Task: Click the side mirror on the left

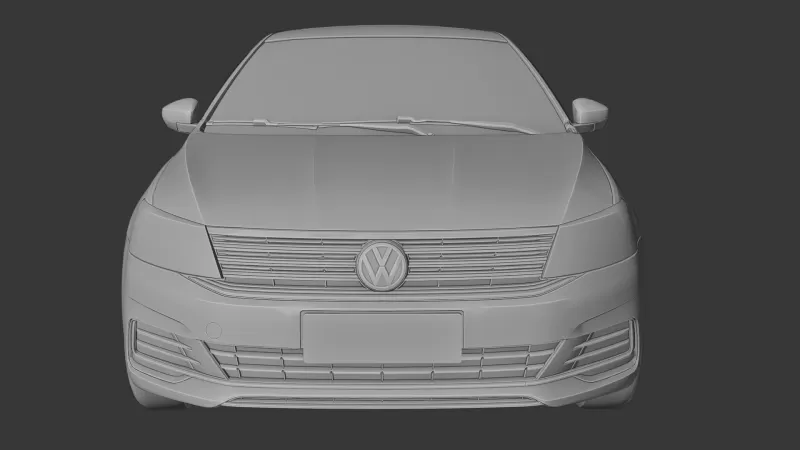Action: pyautogui.click(x=180, y=113)
